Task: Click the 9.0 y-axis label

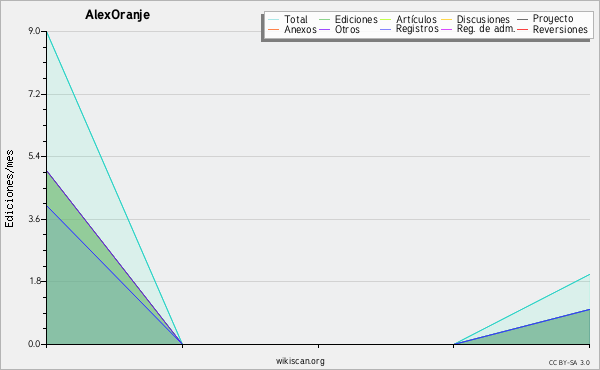Action: click(x=34, y=31)
